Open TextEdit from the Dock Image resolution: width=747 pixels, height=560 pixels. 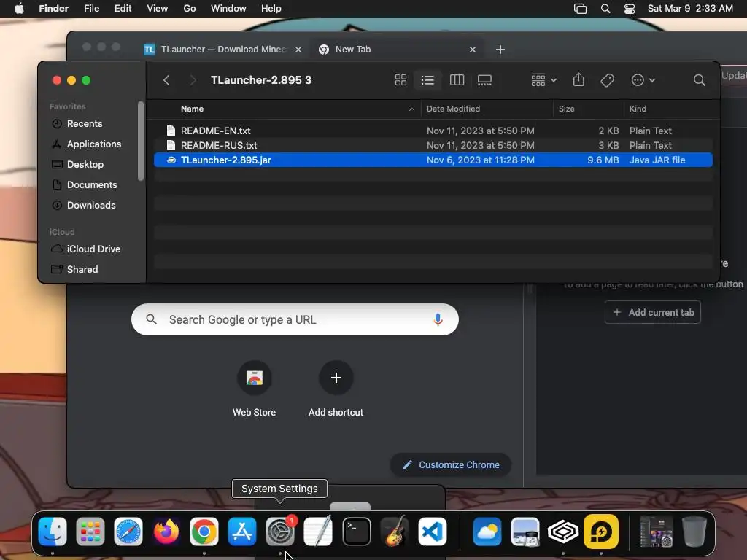(x=318, y=532)
